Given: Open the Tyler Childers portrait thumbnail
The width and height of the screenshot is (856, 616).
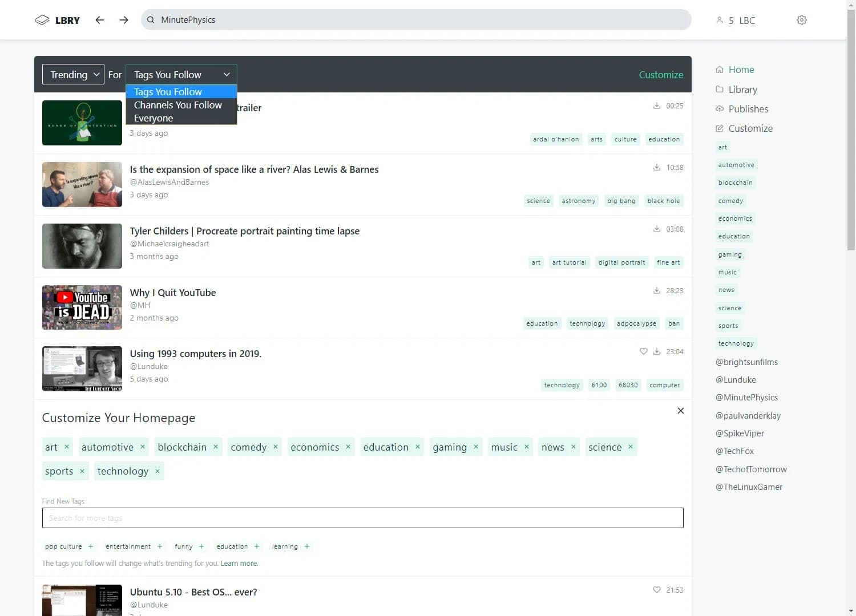Looking at the screenshot, I should click(82, 246).
